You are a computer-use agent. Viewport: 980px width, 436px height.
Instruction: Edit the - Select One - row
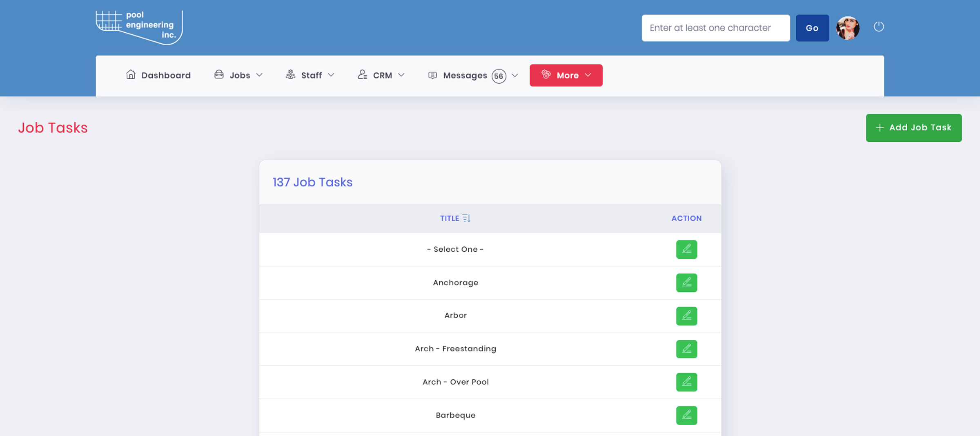(686, 249)
